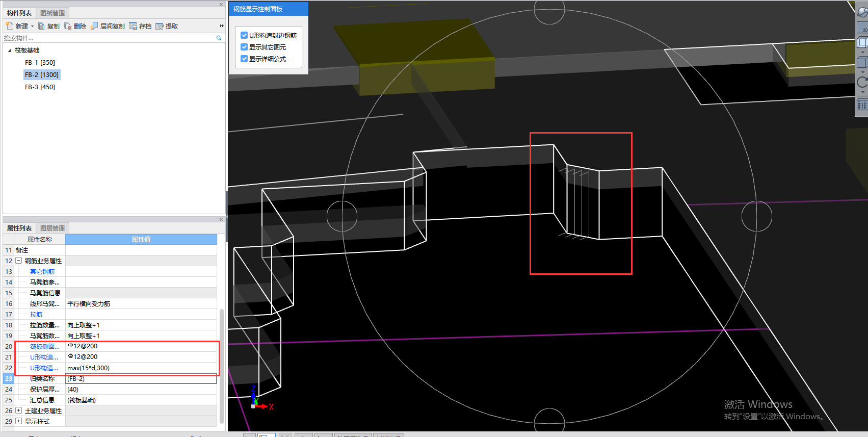
Task: Uncheck U形构造封边钢筋 checkbox
Action: [244, 35]
